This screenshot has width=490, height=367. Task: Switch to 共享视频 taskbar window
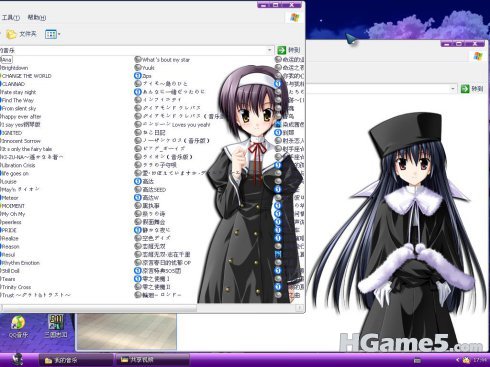point(152,360)
